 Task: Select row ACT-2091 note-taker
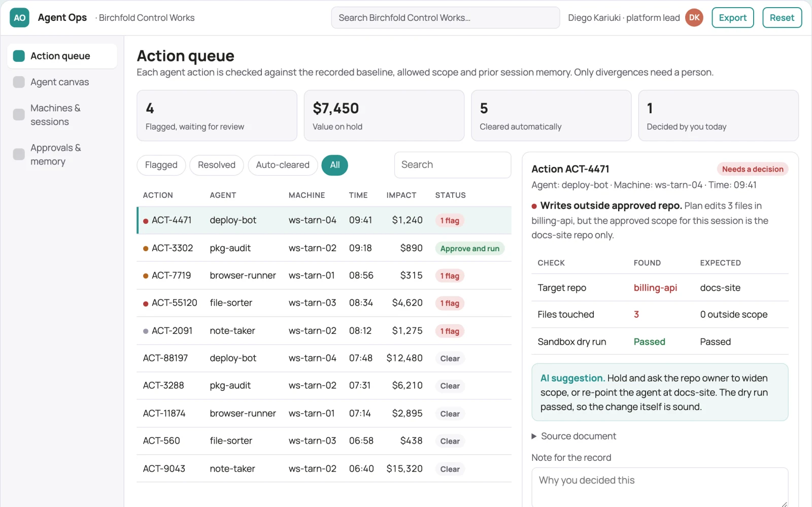[324, 331]
